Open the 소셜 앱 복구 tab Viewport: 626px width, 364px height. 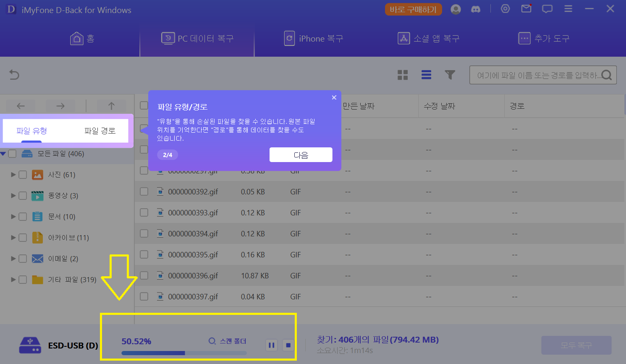429,39
